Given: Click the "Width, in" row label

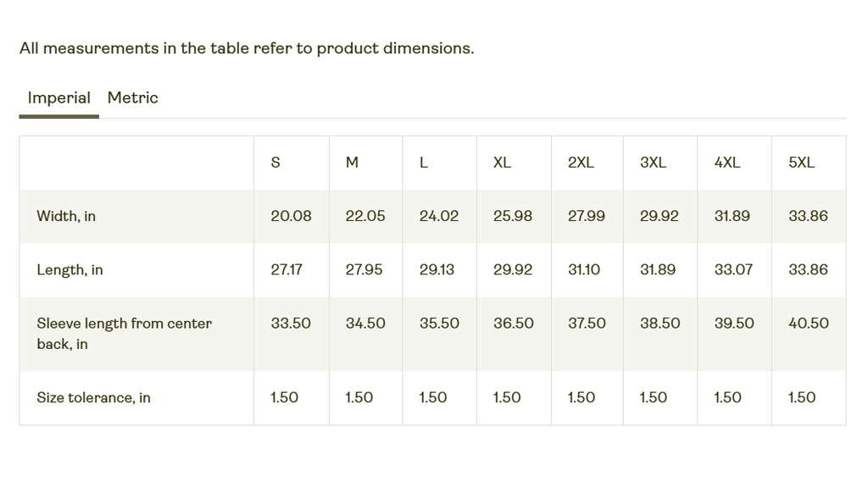Looking at the screenshot, I should pos(66,216).
